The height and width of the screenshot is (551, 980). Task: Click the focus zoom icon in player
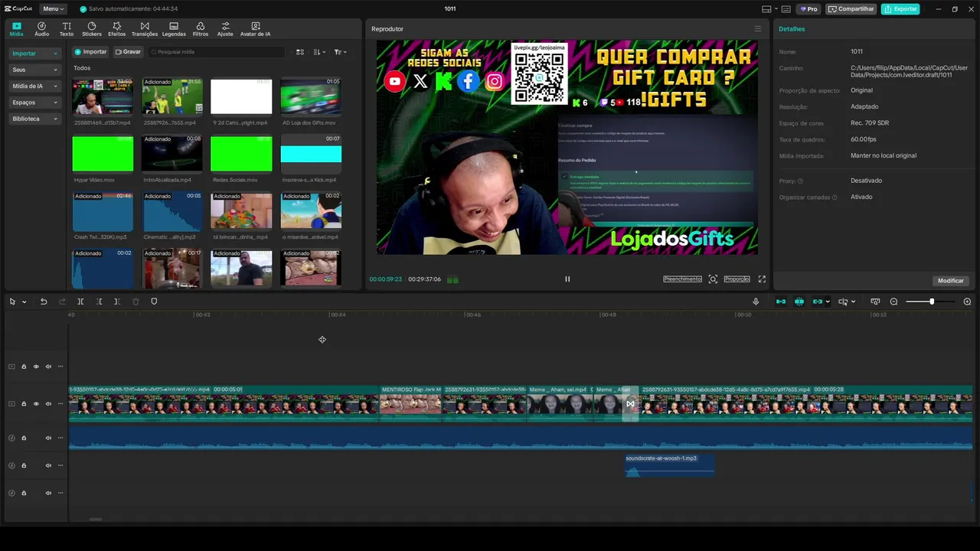713,279
